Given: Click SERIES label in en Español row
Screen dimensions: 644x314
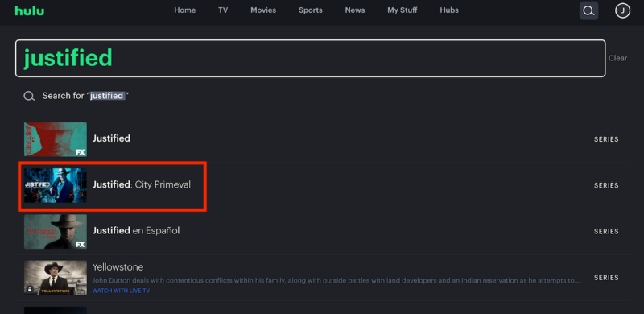Looking at the screenshot, I should [x=606, y=231].
